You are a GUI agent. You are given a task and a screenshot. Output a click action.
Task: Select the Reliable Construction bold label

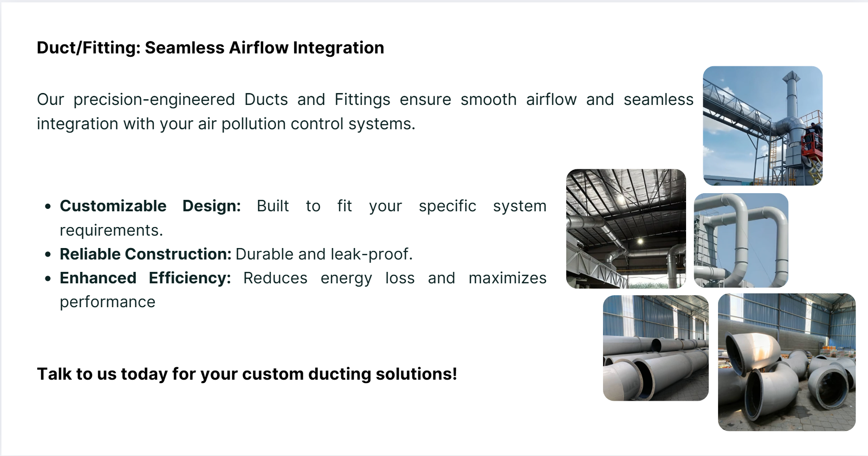[x=146, y=254]
